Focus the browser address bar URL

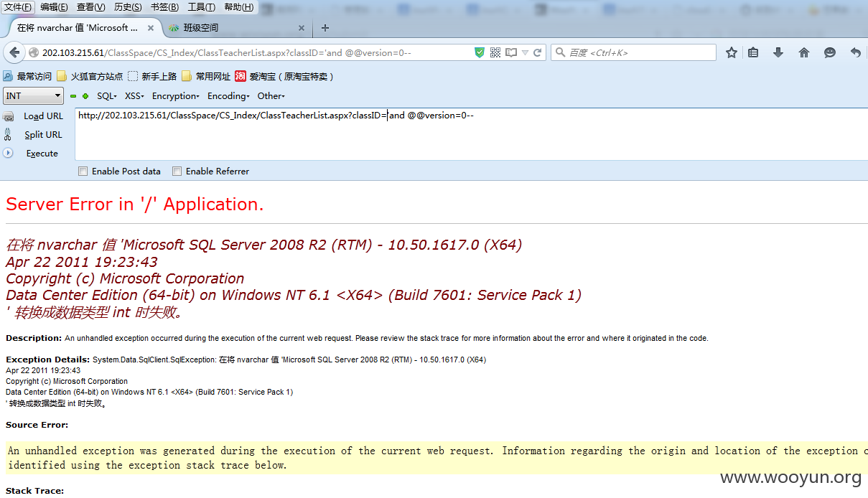[x=256, y=52]
